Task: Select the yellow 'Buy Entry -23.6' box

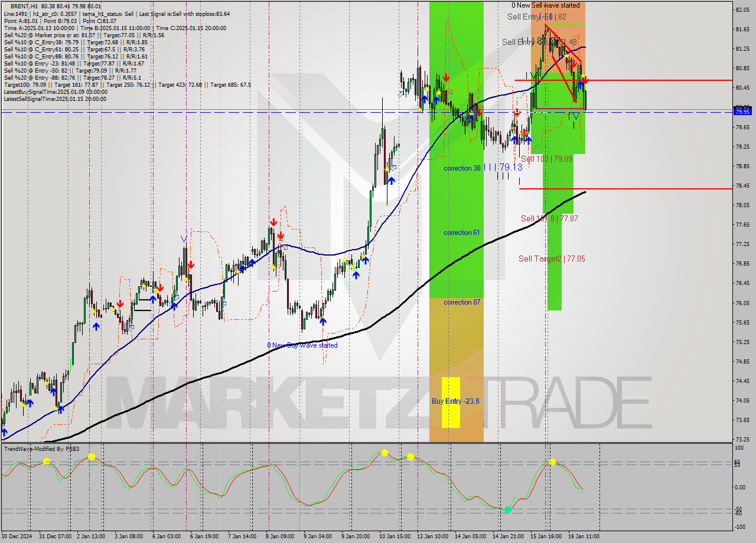Action: [x=451, y=402]
